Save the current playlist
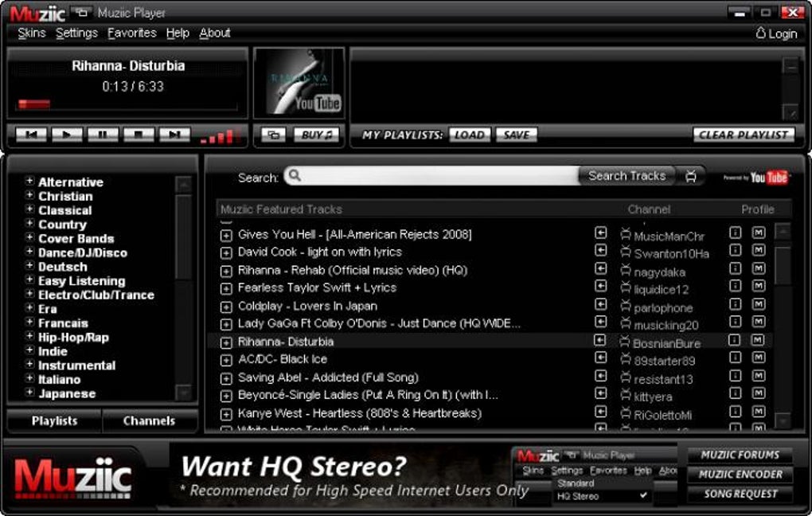This screenshot has height=516, width=812. pyautogui.click(x=517, y=135)
